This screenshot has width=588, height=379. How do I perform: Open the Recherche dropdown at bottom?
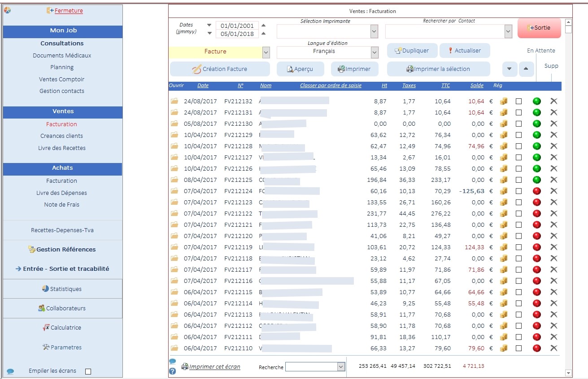341,367
